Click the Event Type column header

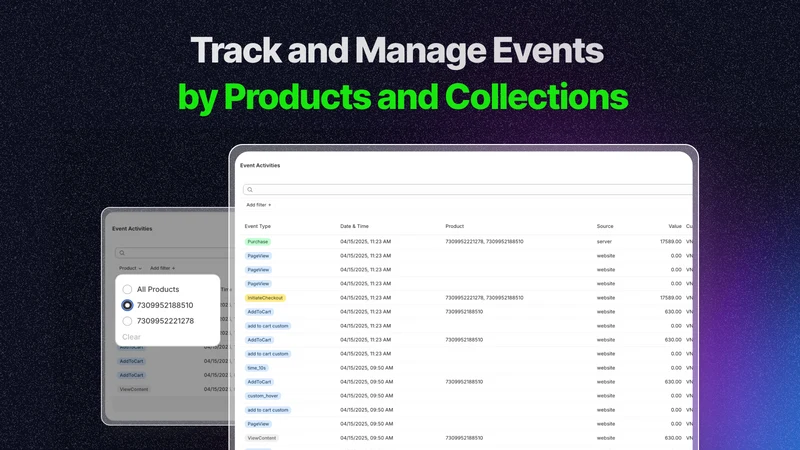click(258, 226)
